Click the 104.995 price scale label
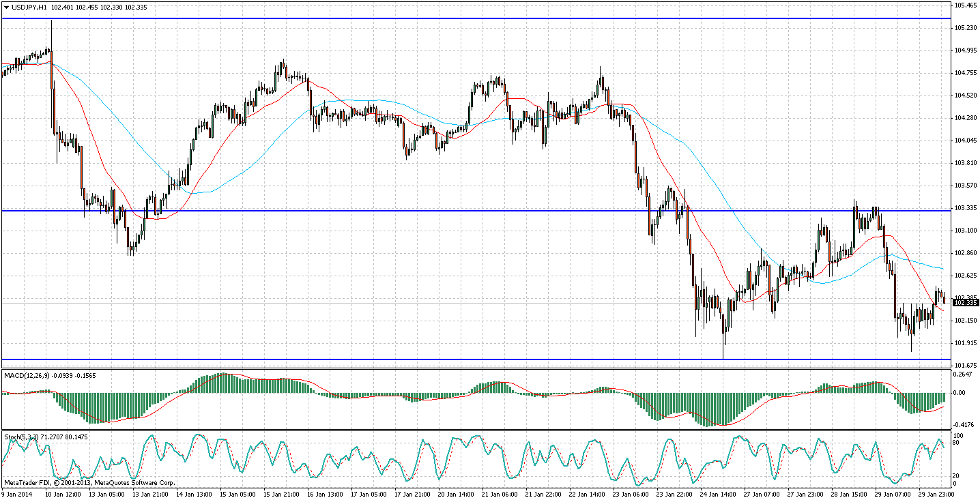This screenshot has width=980, height=500. click(x=966, y=50)
